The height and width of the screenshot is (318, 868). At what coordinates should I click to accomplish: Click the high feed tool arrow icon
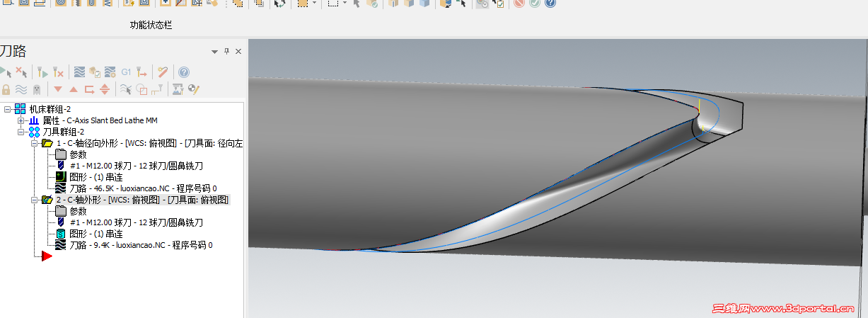[x=142, y=72]
